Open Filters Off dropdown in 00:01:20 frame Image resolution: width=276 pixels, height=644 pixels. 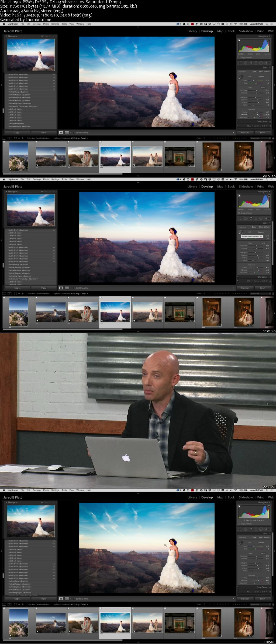point(260,138)
